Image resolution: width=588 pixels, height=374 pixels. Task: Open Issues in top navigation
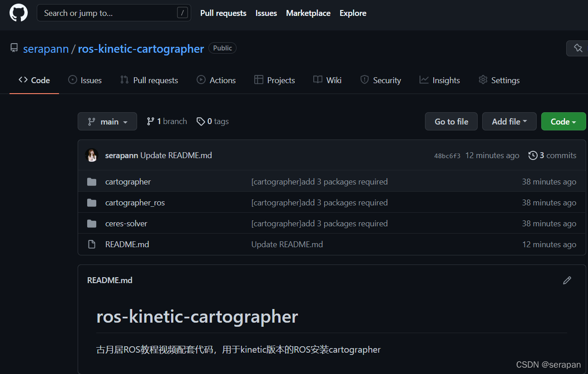[x=266, y=13]
